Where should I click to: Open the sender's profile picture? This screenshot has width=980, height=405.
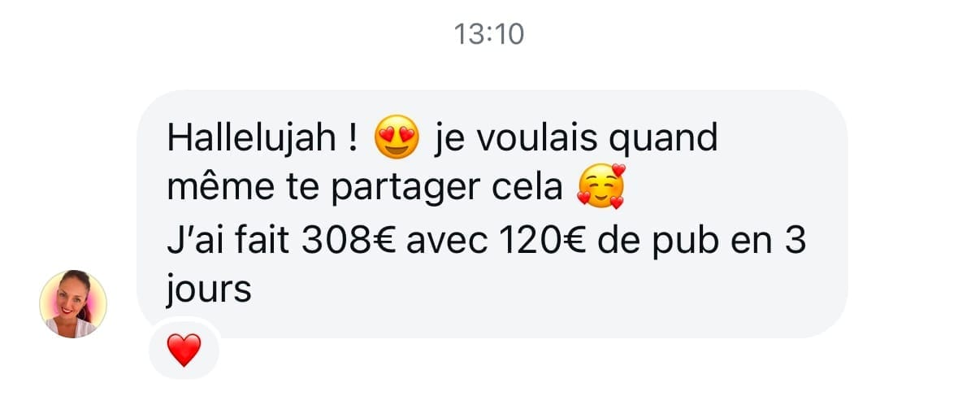73,304
